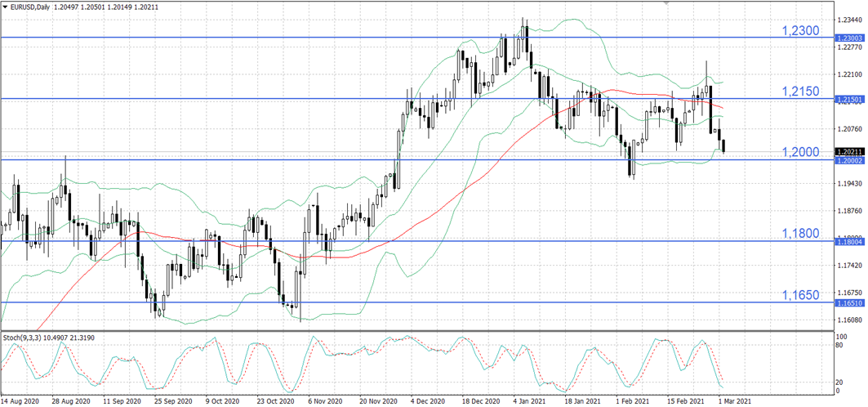This screenshot has width=868, height=407.
Task: Click the 1.18760 price scale value
Action: click(x=851, y=211)
